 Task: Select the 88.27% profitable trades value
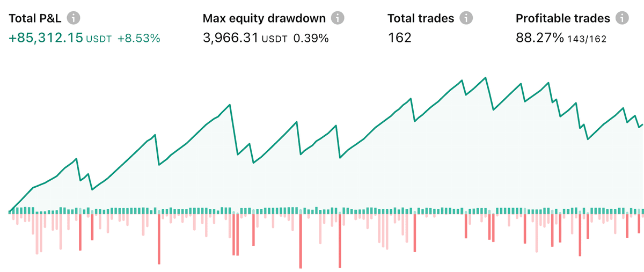[540, 38]
